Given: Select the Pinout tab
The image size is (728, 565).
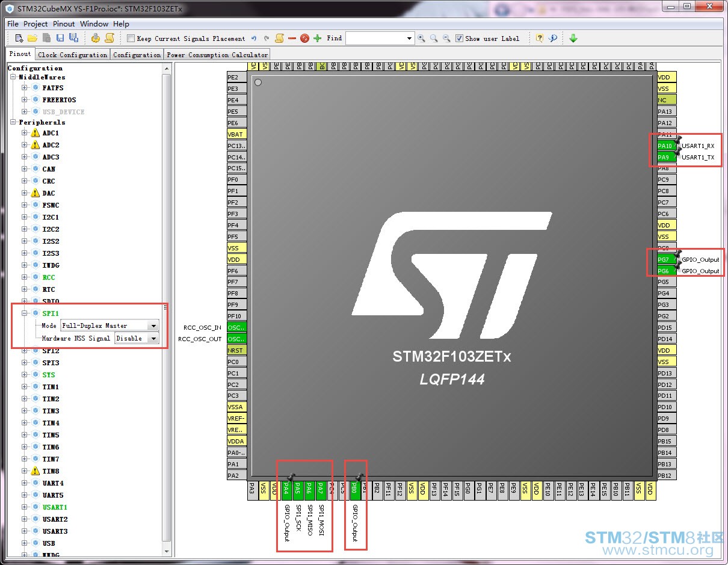Looking at the screenshot, I should 20,54.
